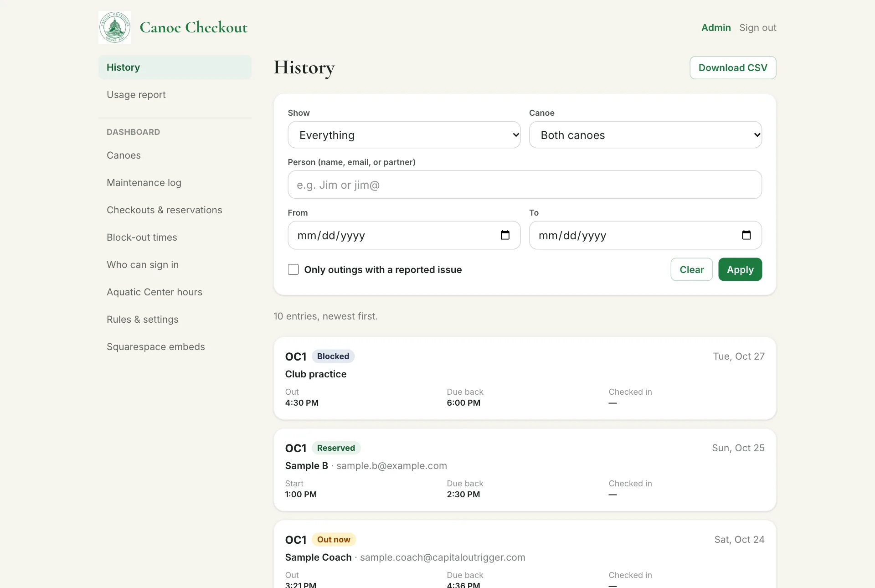Click the Club practice entry title

click(316, 374)
